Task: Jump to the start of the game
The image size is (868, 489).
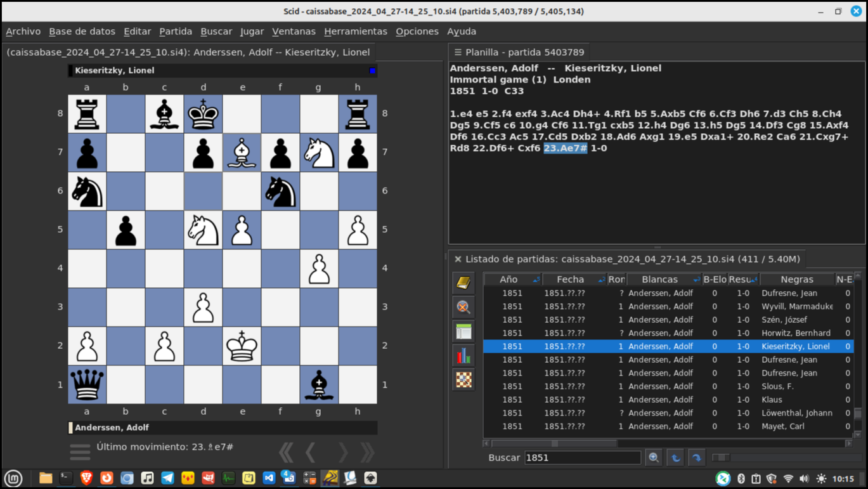Action: tap(286, 452)
